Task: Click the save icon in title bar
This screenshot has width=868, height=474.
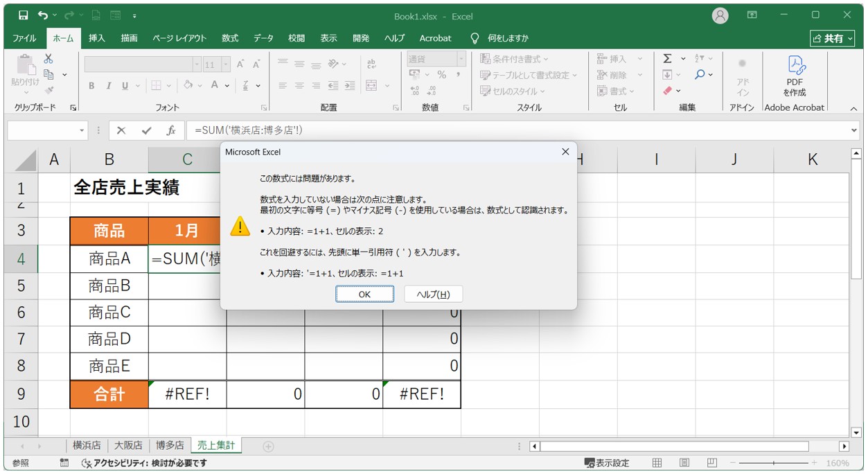Action: click(x=23, y=15)
